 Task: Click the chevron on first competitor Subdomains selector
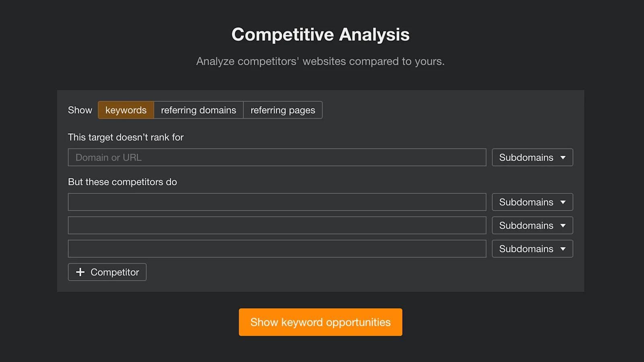(563, 202)
